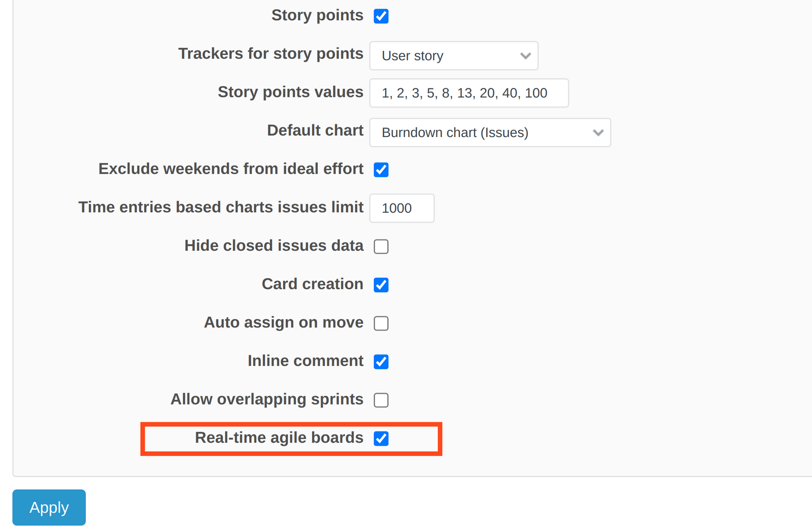Disable Exclude weekends from ideal effort
Image resolution: width=812 pixels, height=532 pixels.
coord(381,170)
